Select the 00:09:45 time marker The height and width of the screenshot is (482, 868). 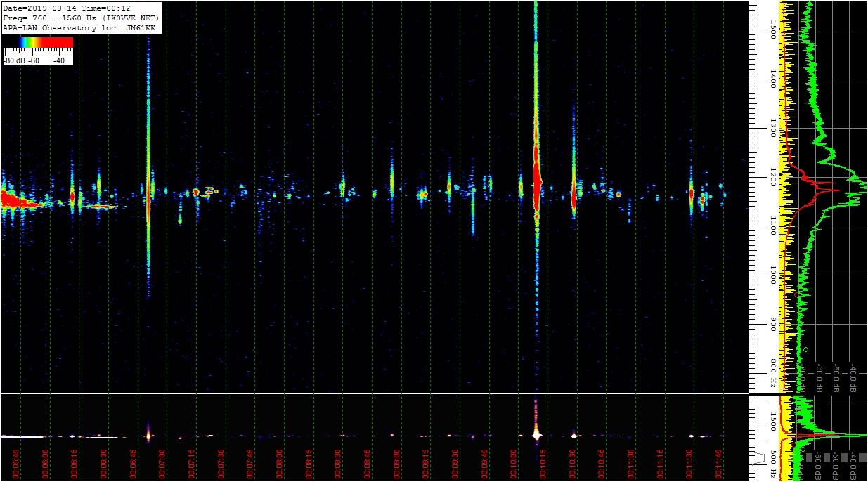[x=485, y=464]
